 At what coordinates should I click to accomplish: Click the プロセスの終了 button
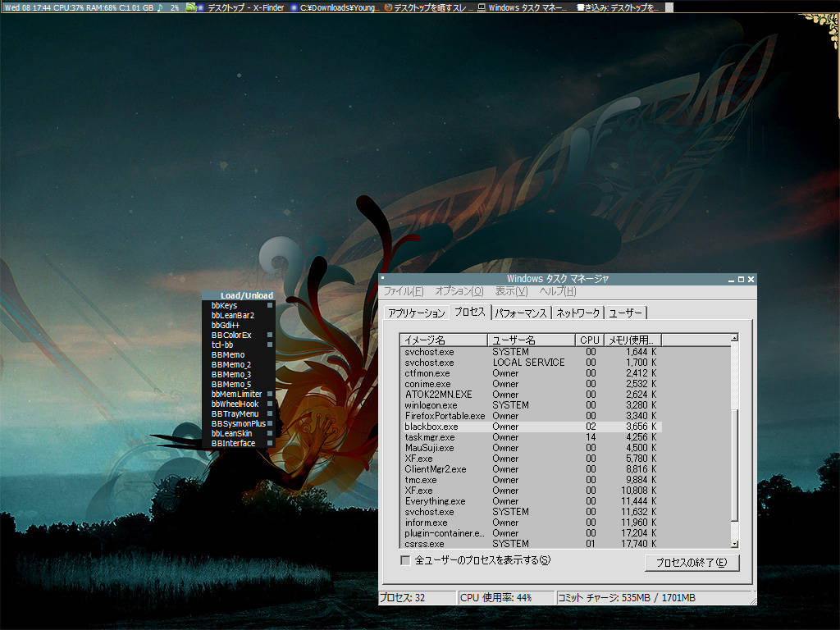coord(692,563)
